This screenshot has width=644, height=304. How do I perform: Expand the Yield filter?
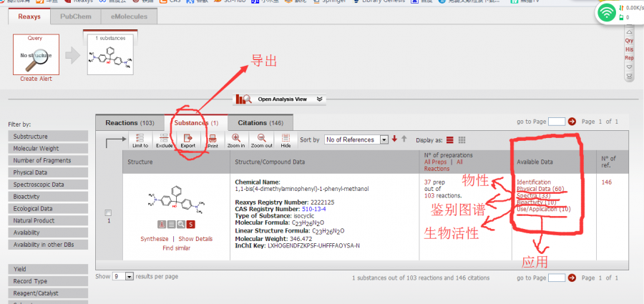coord(48,269)
